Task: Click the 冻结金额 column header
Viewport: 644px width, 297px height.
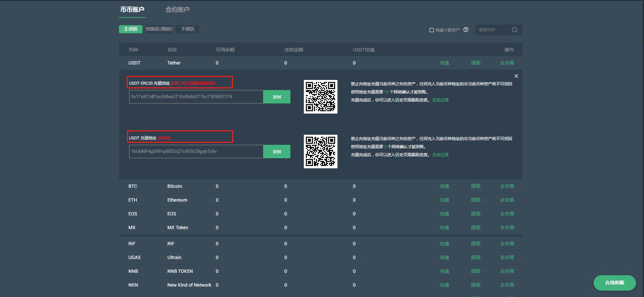Action: tap(294, 50)
